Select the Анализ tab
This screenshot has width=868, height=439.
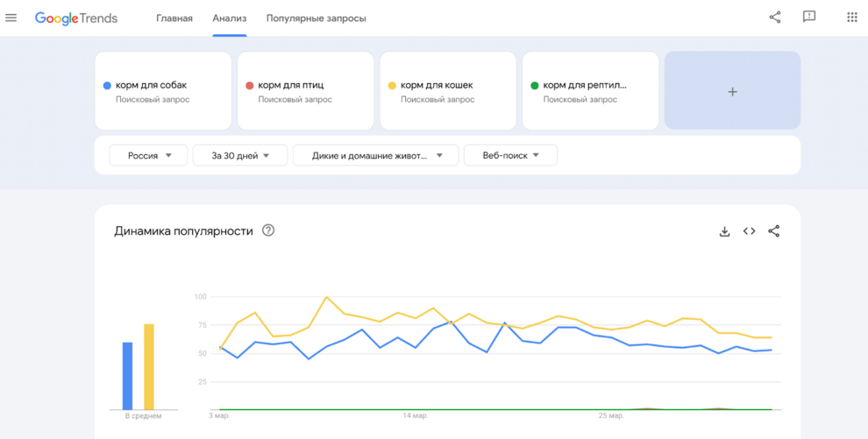pos(230,18)
